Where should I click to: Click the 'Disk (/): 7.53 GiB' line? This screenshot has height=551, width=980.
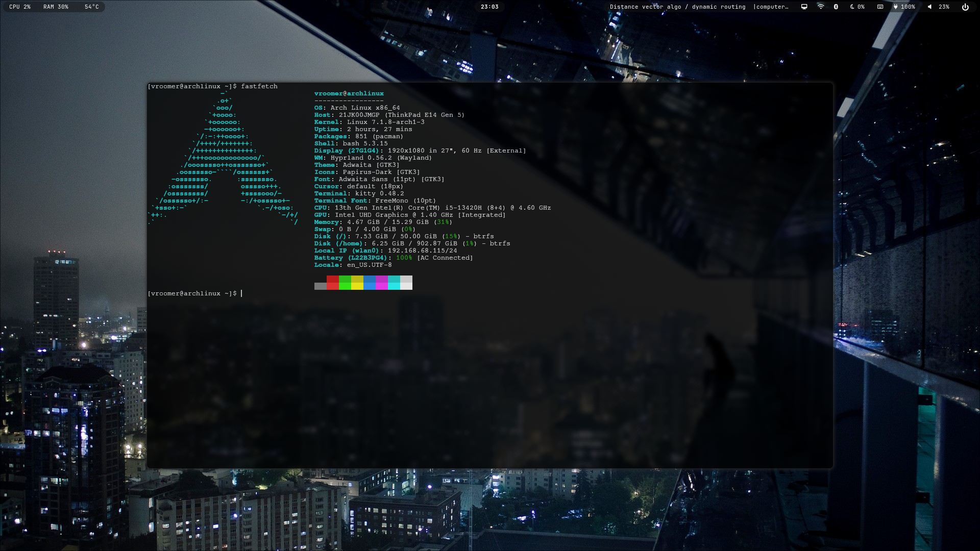pos(404,236)
